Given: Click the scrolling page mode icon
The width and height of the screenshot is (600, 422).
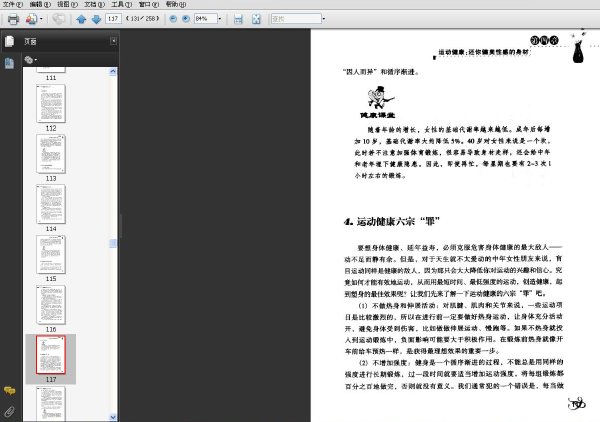Looking at the screenshot, I should (x=238, y=19).
